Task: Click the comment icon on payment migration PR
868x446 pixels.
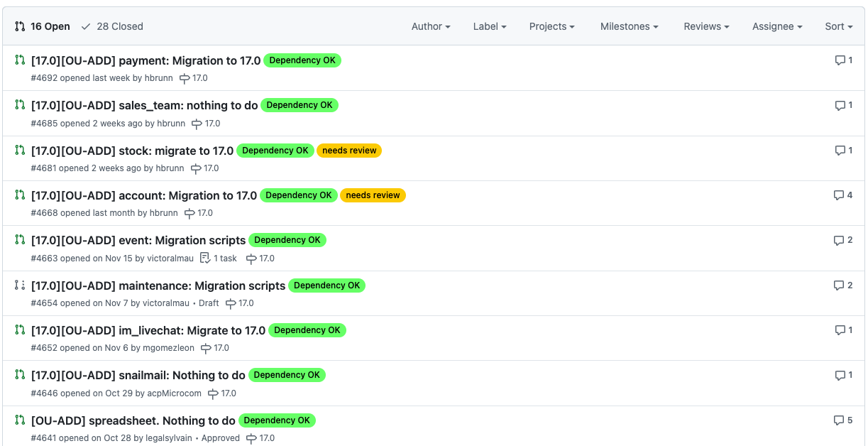Action: point(840,60)
